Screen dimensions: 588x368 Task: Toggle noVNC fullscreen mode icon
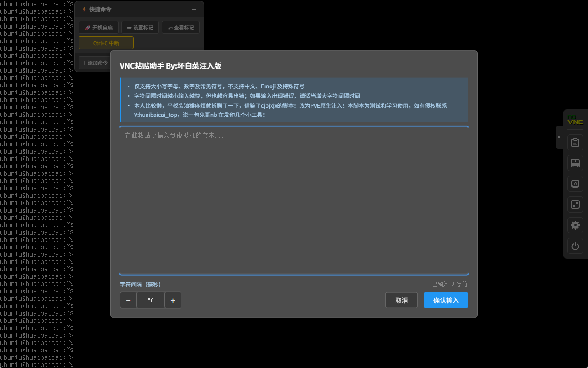575,205
